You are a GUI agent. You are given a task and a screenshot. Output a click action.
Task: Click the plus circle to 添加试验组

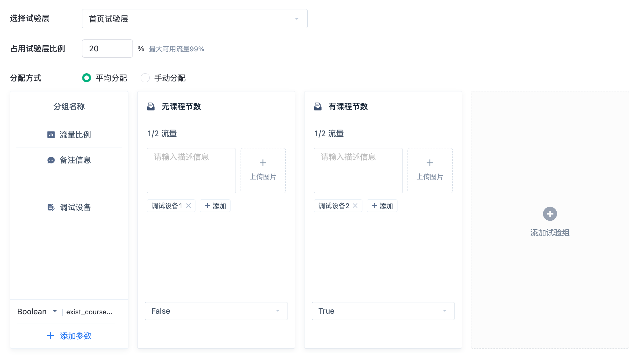click(x=550, y=214)
